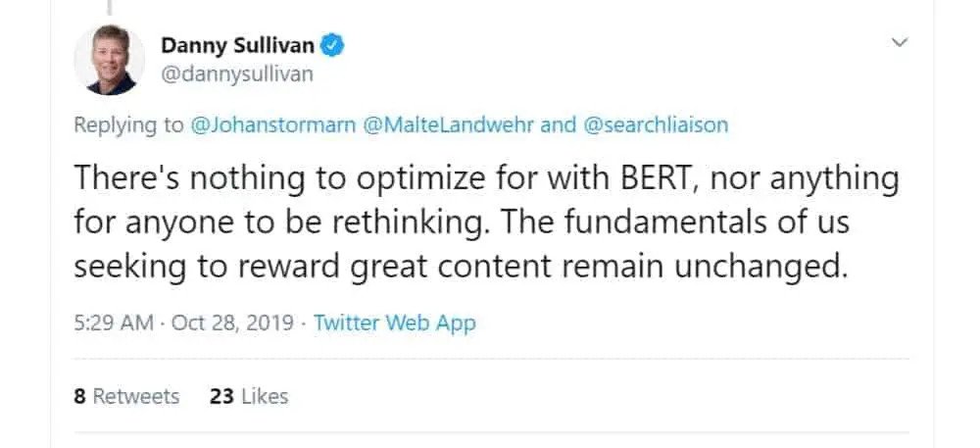View the 23 Likes list
This screenshot has width=980, height=448.
[249, 396]
